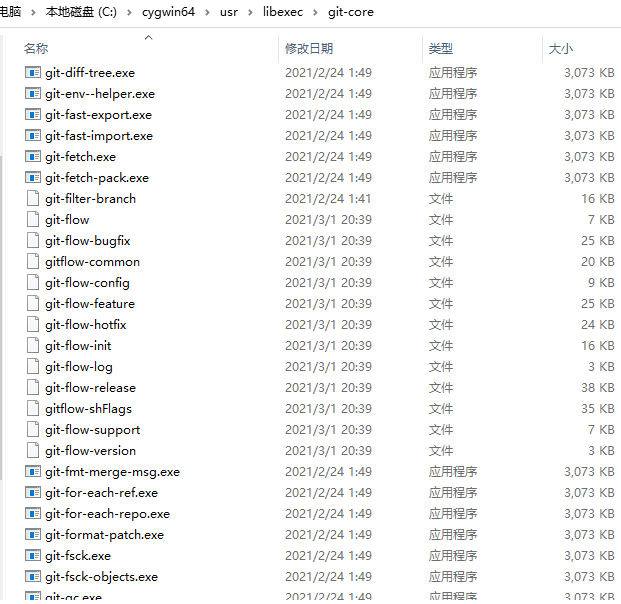
Task: Select file name git-fsck-objects.exe
Action: (101, 577)
